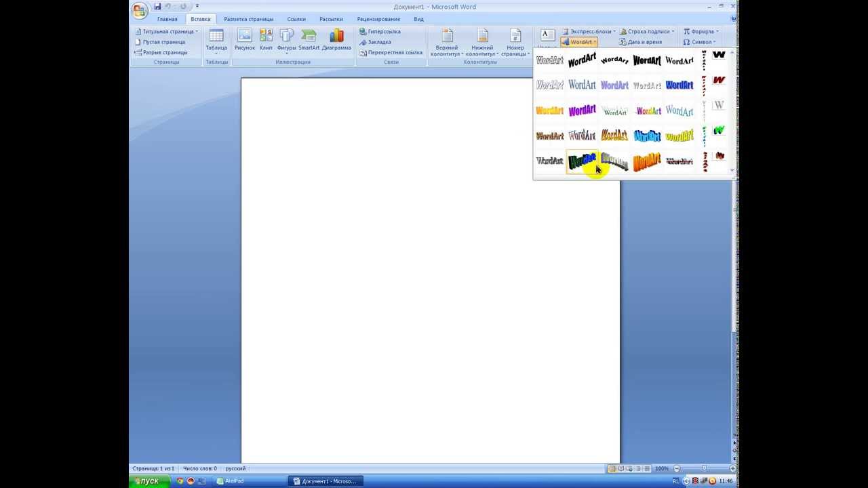Click Перекрестная ссылка button

391,52
